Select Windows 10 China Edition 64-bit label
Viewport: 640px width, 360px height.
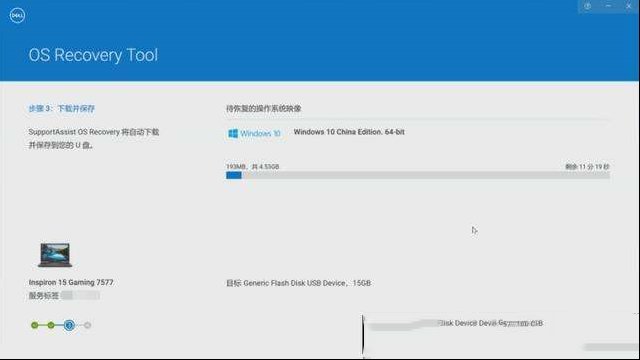(x=349, y=132)
